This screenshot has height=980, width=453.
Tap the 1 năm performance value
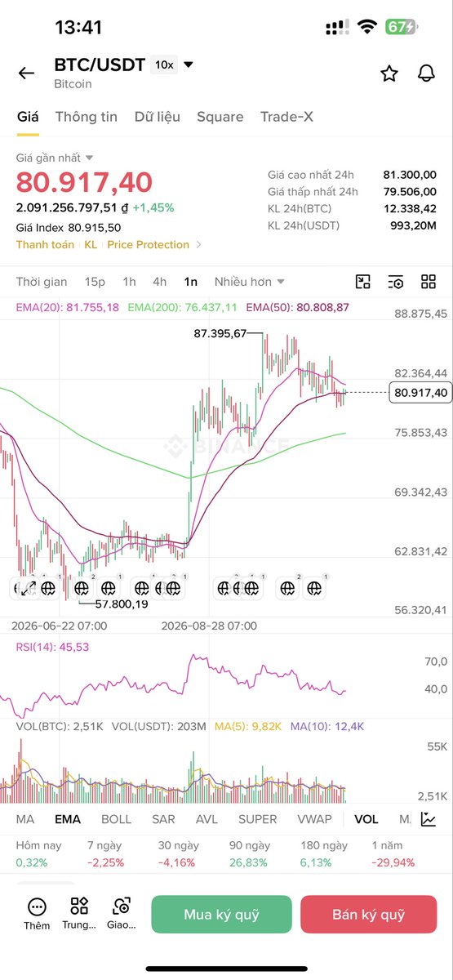pyautogui.click(x=393, y=862)
